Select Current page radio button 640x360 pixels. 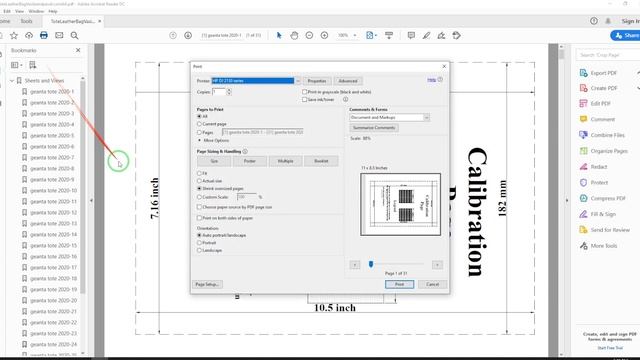[200, 124]
